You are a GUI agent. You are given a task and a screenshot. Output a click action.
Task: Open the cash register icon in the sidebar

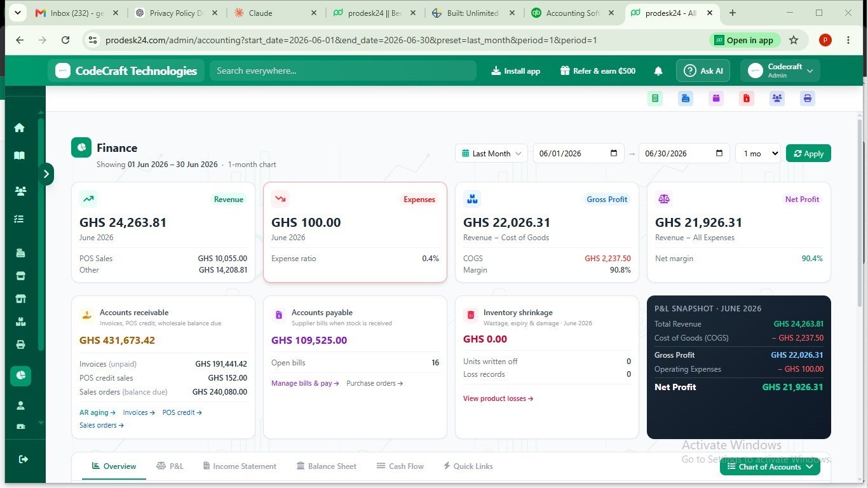point(20,253)
